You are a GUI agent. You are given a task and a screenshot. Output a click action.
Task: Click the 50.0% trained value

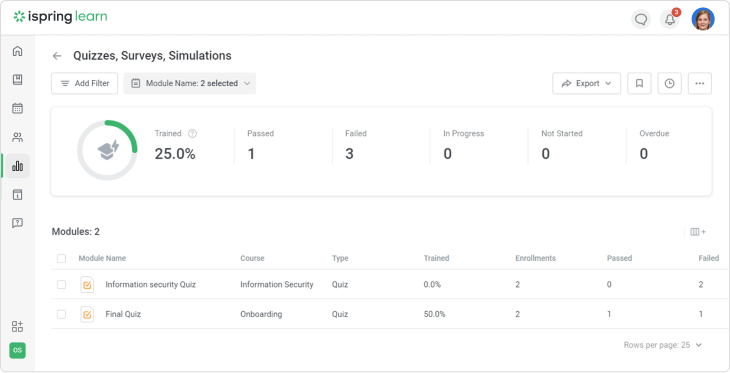coord(434,314)
